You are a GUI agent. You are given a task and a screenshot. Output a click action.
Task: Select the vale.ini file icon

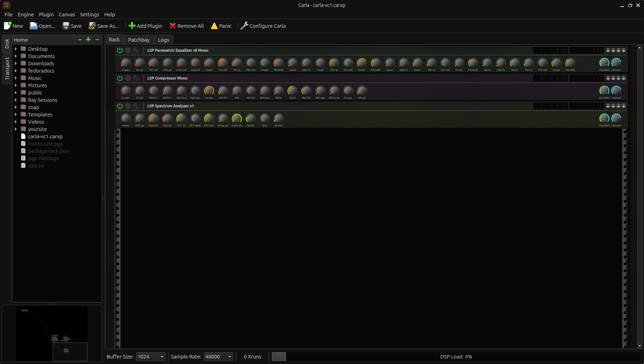pyautogui.click(x=23, y=165)
